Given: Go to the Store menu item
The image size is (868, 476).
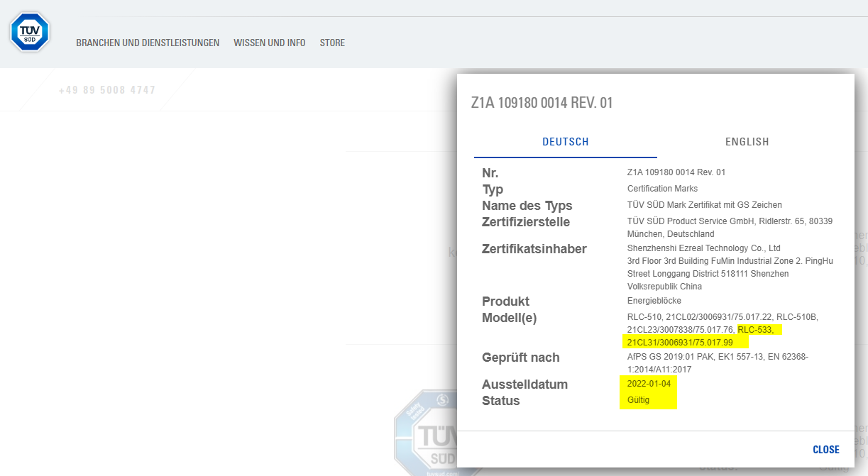Looking at the screenshot, I should coord(332,43).
